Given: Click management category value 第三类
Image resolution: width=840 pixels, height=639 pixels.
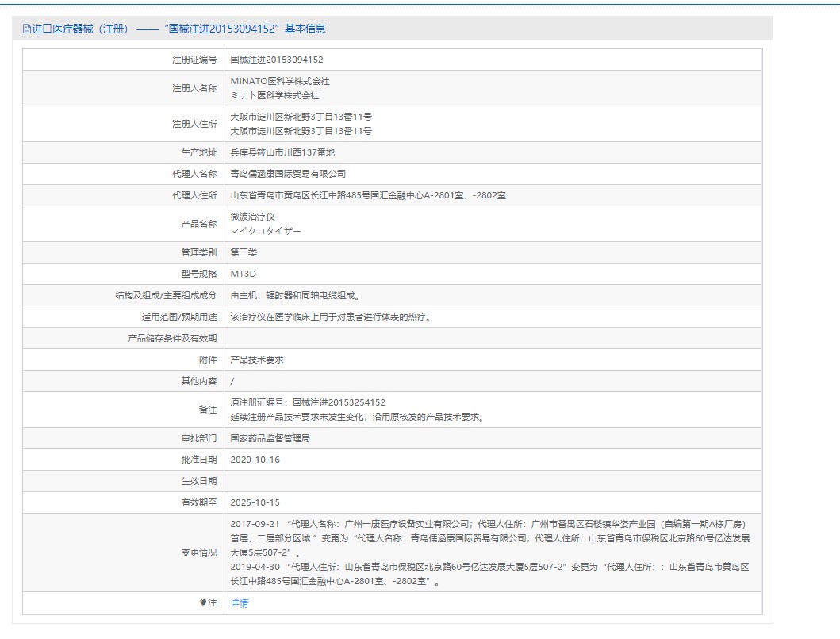Looking at the screenshot, I should 244,252.
